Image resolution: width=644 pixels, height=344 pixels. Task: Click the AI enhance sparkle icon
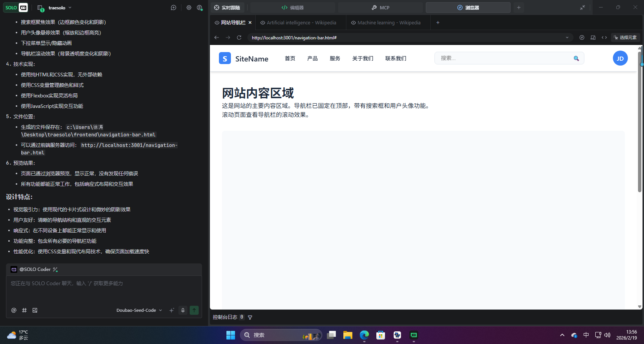click(x=171, y=310)
